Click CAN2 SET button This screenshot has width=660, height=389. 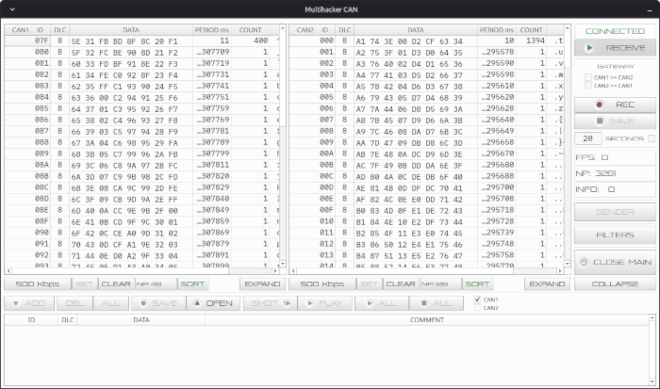click(369, 284)
